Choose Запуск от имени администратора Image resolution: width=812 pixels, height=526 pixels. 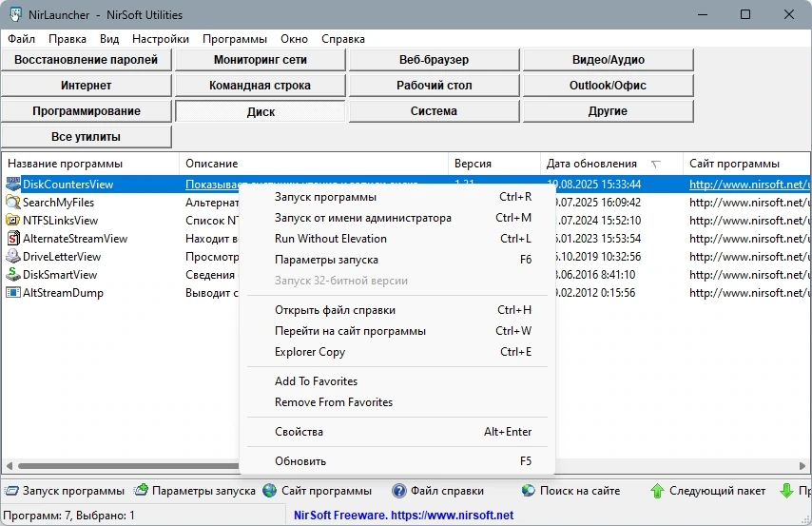[397, 218]
